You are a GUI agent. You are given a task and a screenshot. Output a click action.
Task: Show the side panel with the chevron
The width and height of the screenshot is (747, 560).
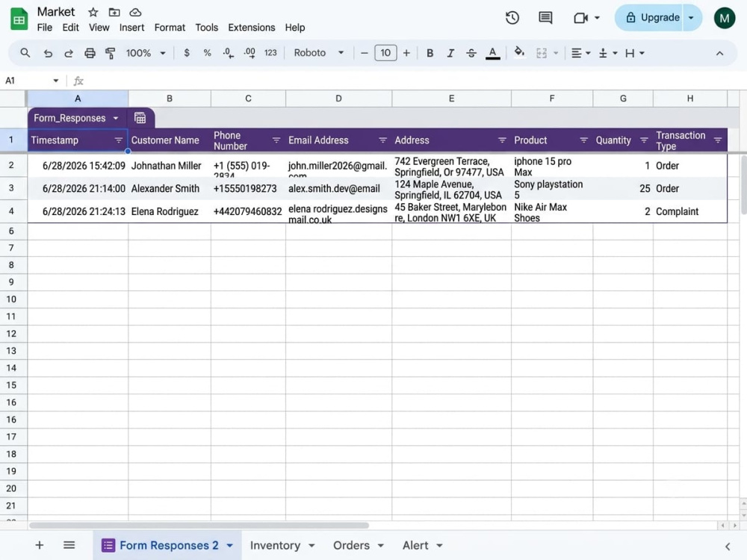click(x=728, y=547)
